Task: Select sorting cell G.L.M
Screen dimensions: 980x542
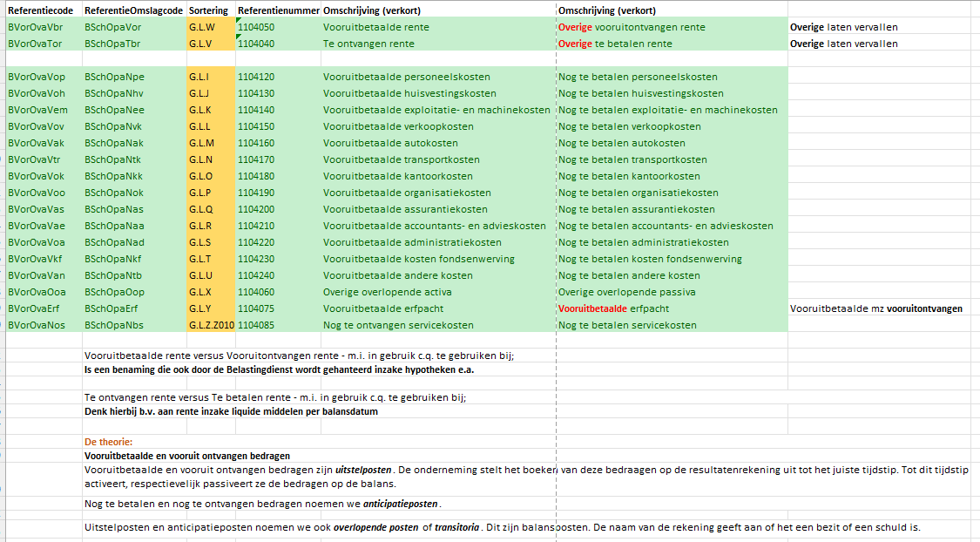Action: pos(211,143)
